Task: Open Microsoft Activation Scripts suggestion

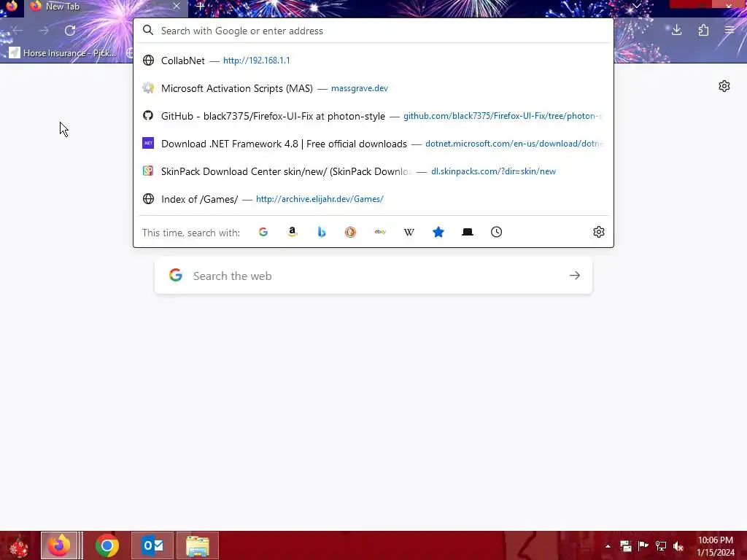Action: point(373,88)
